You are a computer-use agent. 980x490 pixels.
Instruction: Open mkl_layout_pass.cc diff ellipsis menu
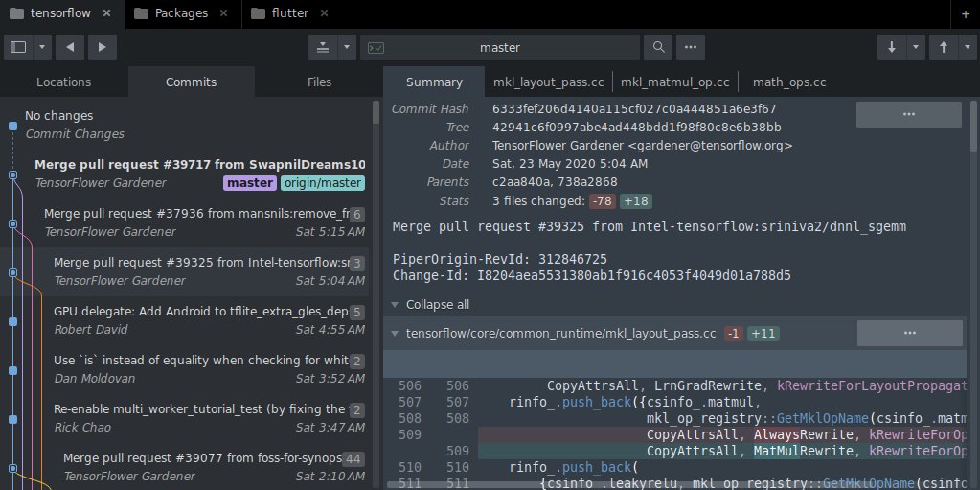[x=909, y=333]
